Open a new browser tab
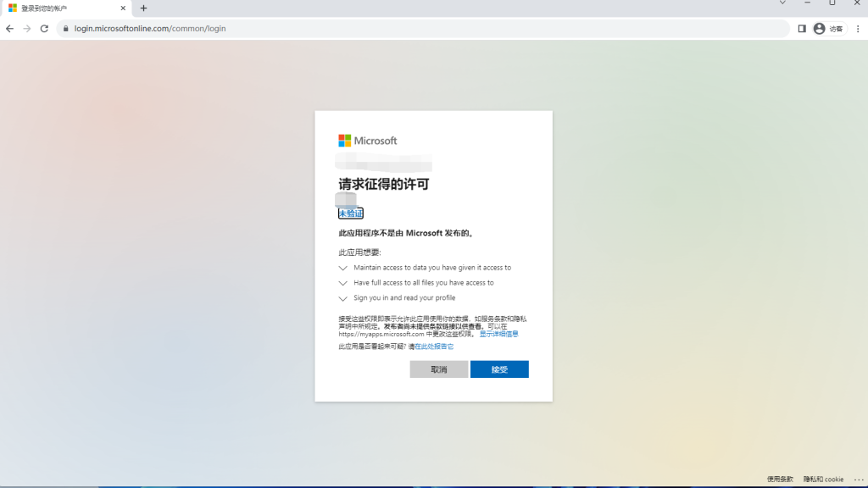868x488 pixels. click(x=143, y=8)
